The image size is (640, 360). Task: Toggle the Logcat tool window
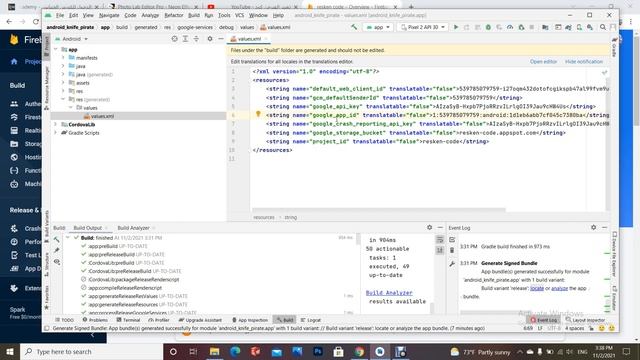coord(311,320)
